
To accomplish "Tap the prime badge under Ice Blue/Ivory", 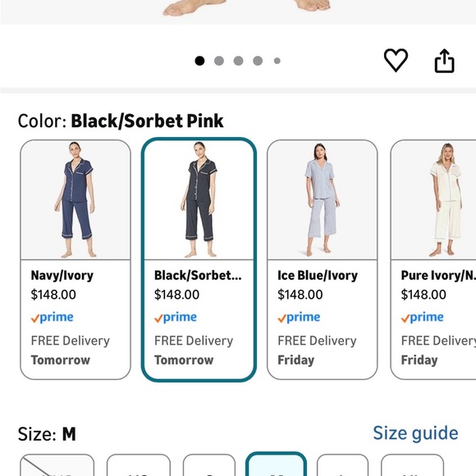I will pos(299,318).
